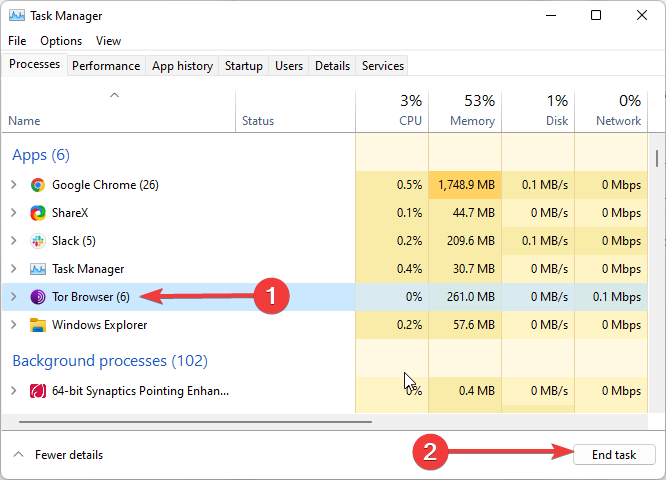Viewport: 666px width, 480px height.
Task: Switch to the Performance tab
Action: [106, 66]
